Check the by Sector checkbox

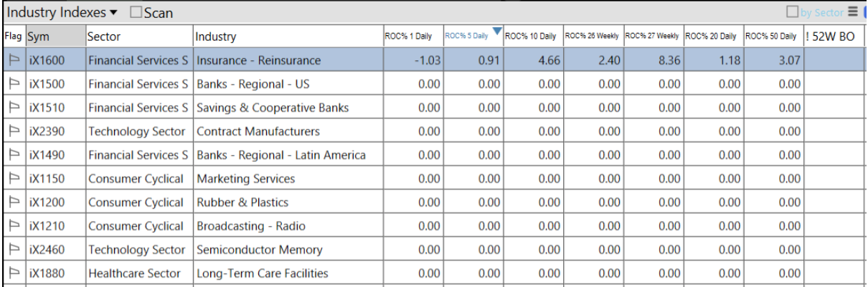coord(793,12)
